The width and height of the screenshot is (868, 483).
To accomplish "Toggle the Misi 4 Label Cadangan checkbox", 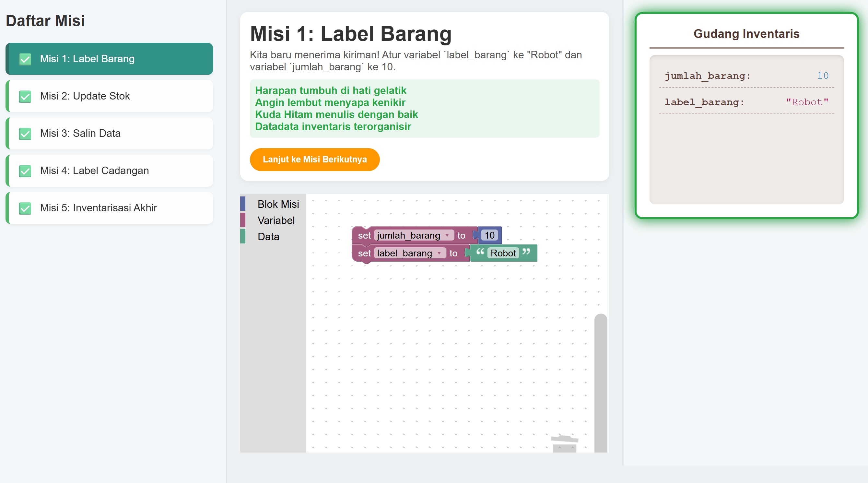I will coord(25,171).
